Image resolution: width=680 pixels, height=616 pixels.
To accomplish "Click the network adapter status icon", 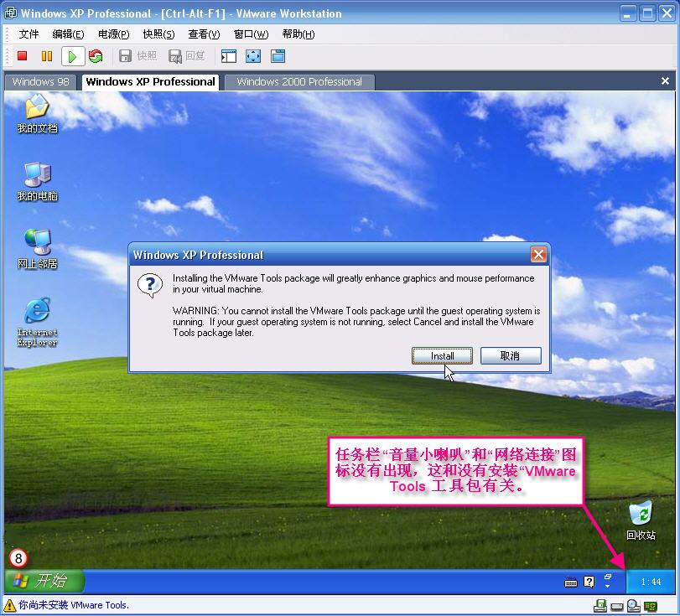I will (651, 606).
